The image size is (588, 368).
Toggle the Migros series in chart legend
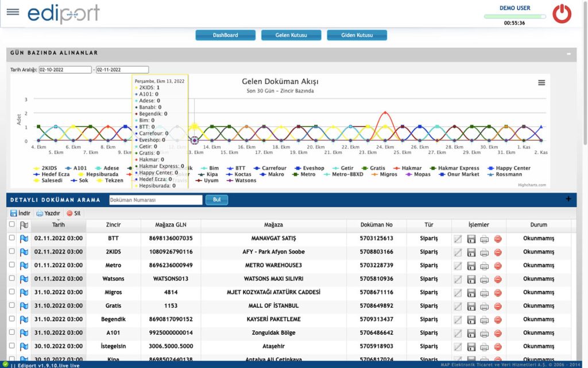(384, 174)
